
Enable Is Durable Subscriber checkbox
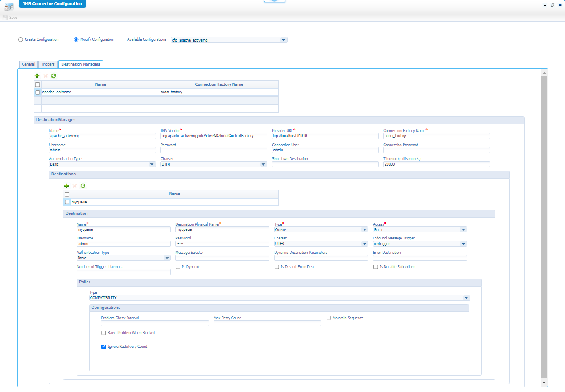375,267
